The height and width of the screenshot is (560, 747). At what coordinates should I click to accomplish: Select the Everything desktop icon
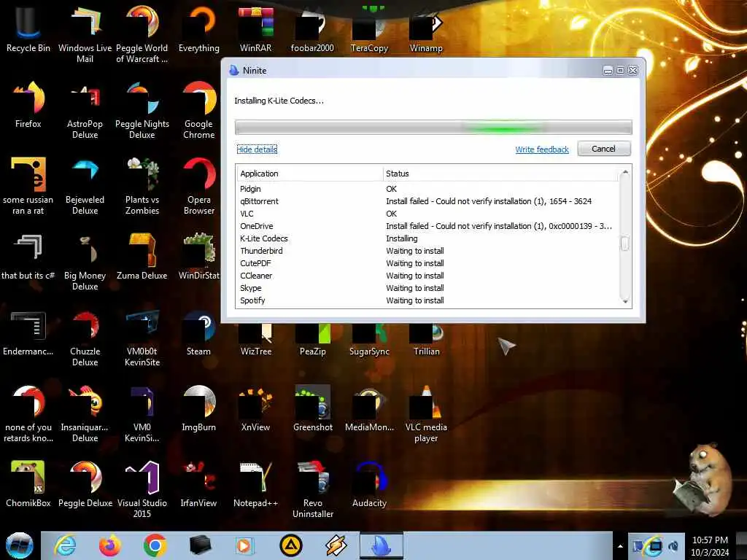tap(198, 28)
